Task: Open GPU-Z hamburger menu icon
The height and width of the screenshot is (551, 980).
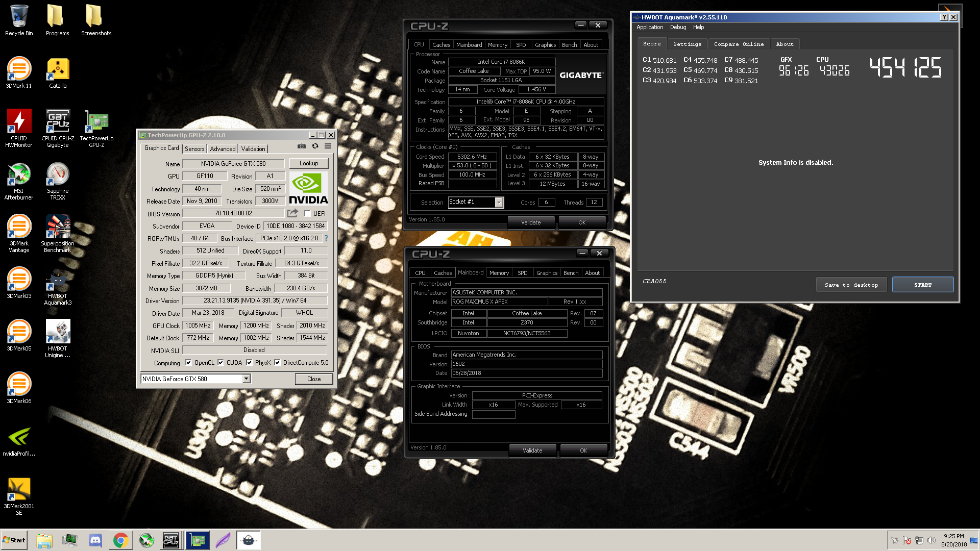Action: pos(328,146)
